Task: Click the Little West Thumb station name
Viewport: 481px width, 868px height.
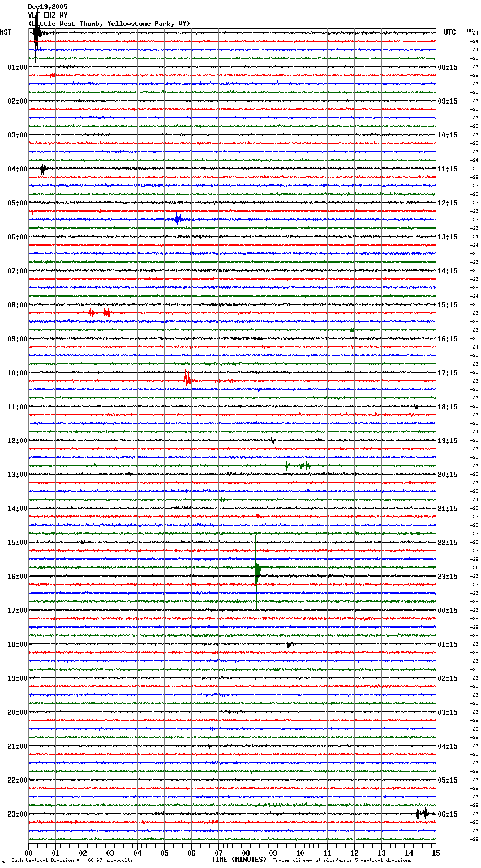Action: [x=109, y=24]
